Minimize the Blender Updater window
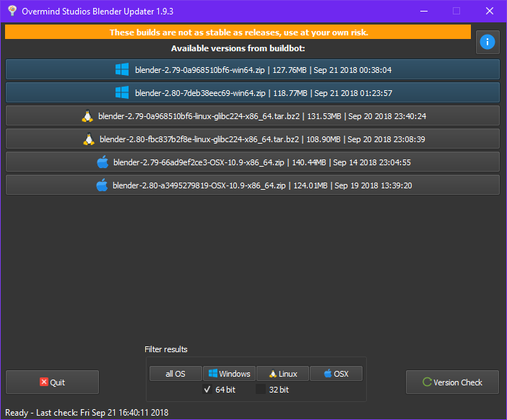 pyautogui.click(x=424, y=12)
